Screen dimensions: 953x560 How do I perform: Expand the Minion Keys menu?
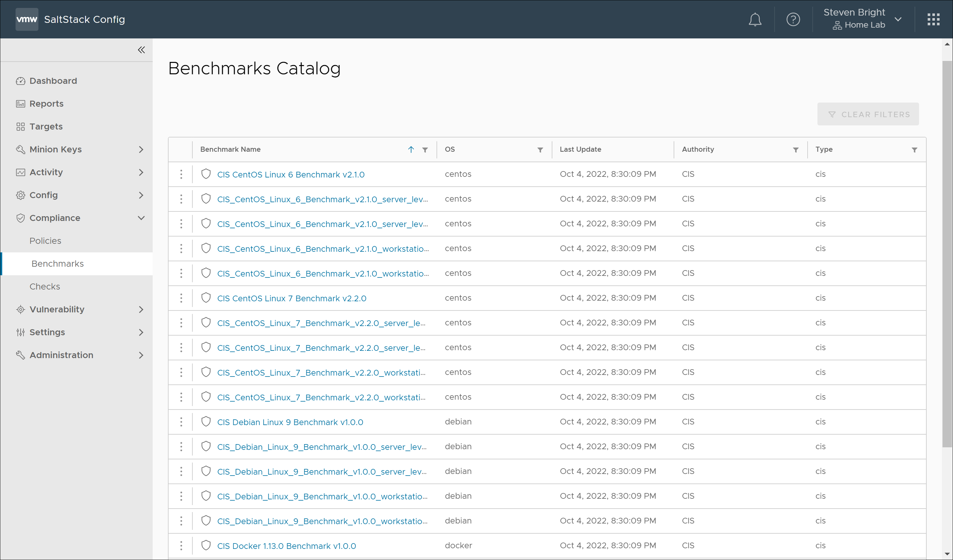point(141,149)
